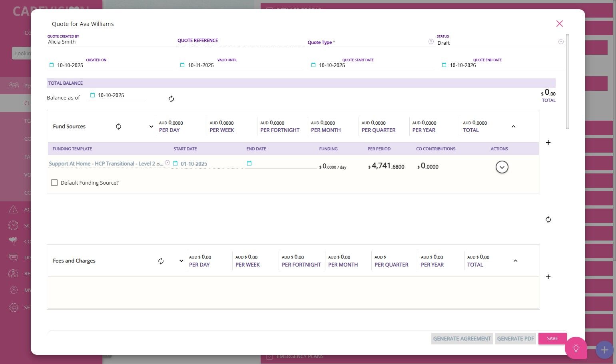Image resolution: width=616 pixels, height=364 pixels.
Task: Click the Funding Template column header
Action: click(72, 149)
